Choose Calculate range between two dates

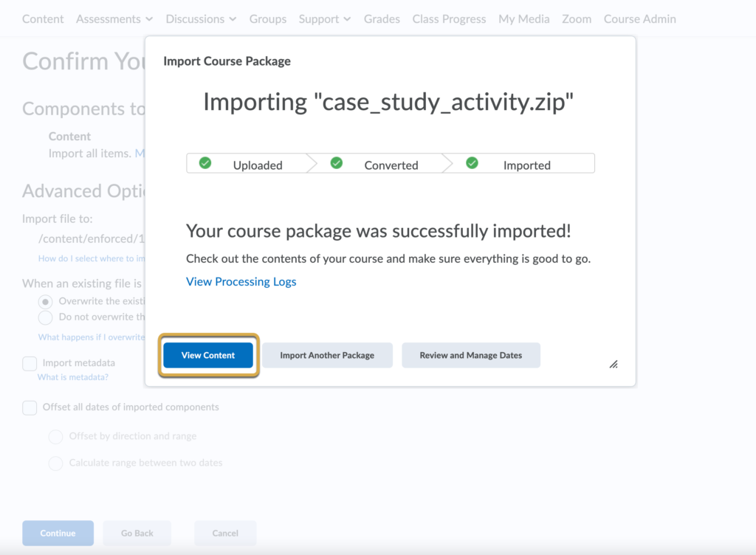pos(55,463)
